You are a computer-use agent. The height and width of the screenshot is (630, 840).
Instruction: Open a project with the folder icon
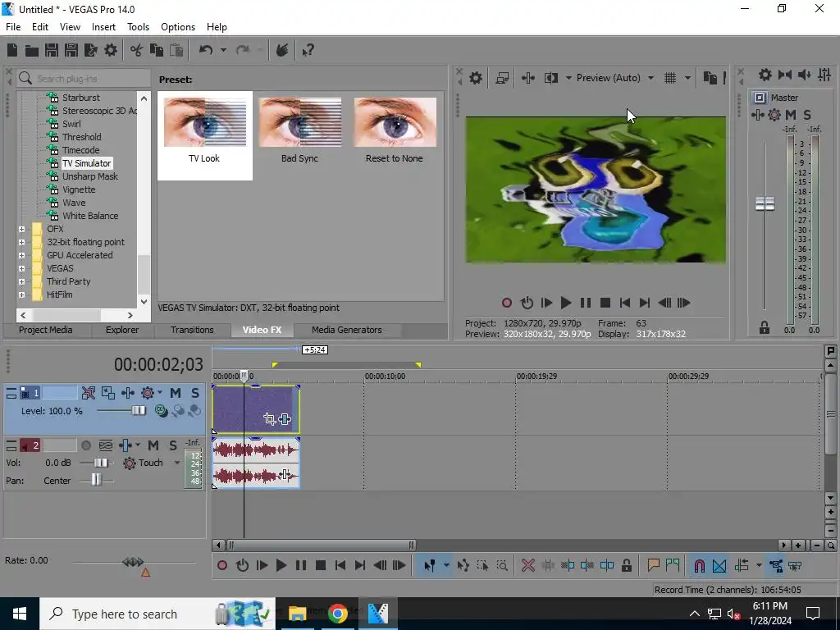click(32, 50)
